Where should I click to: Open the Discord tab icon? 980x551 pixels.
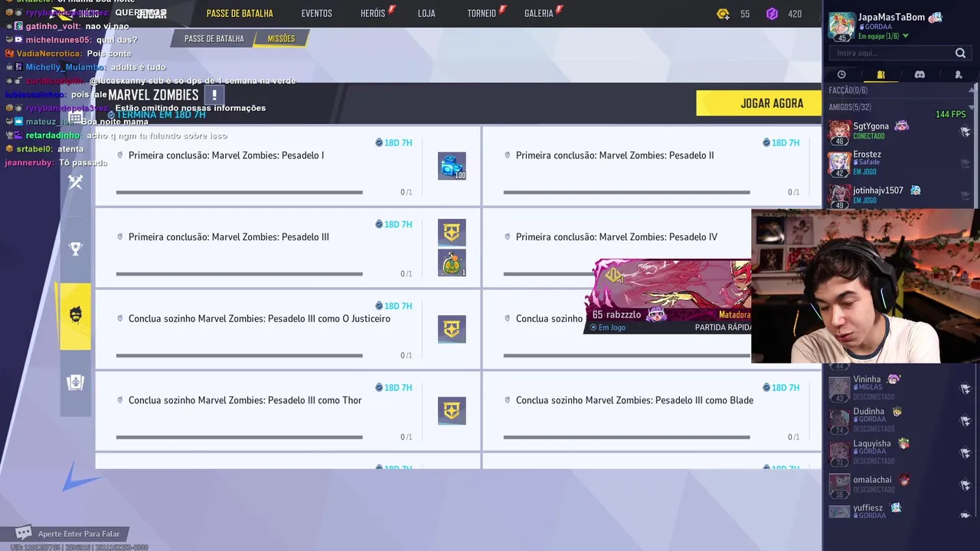tap(920, 74)
